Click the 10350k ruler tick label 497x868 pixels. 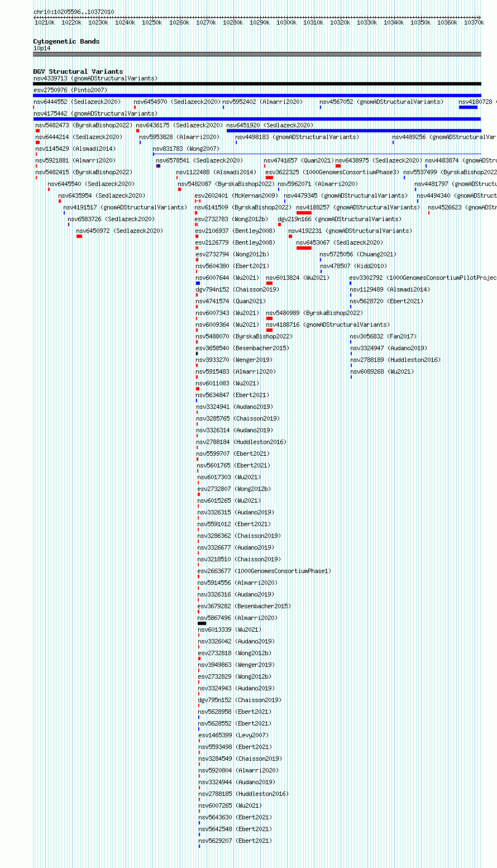click(420, 22)
